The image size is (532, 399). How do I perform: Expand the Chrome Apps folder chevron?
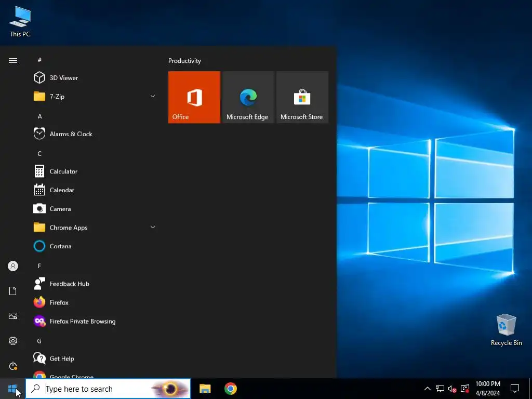[153, 227]
